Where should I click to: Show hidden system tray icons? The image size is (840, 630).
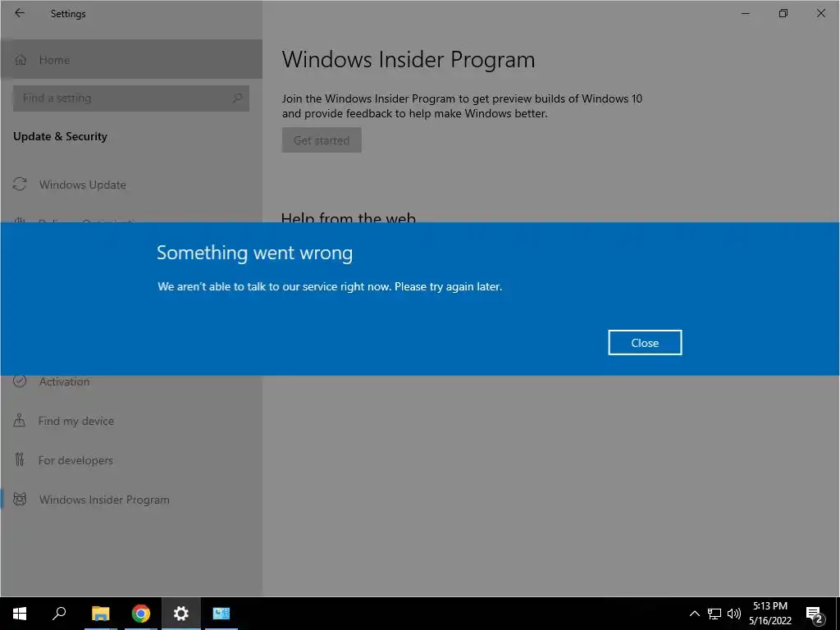694,614
